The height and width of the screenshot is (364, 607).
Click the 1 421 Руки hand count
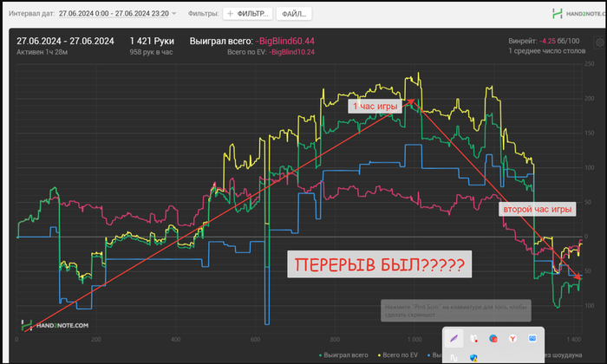pyautogui.click(x=152, y=41)
